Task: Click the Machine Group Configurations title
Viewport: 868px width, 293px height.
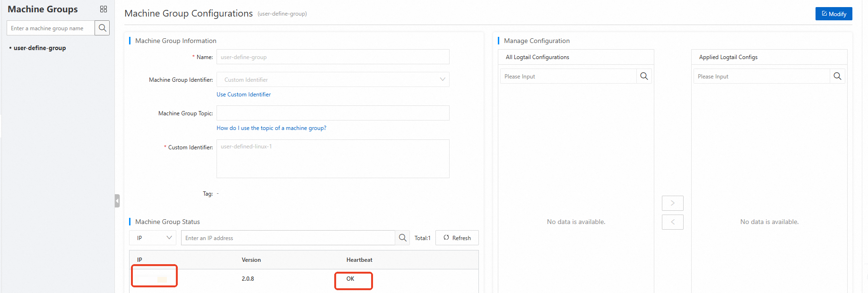Action: click(189, 13)
